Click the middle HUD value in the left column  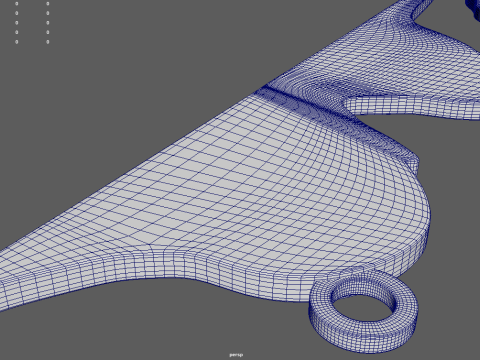coord(17,23)
